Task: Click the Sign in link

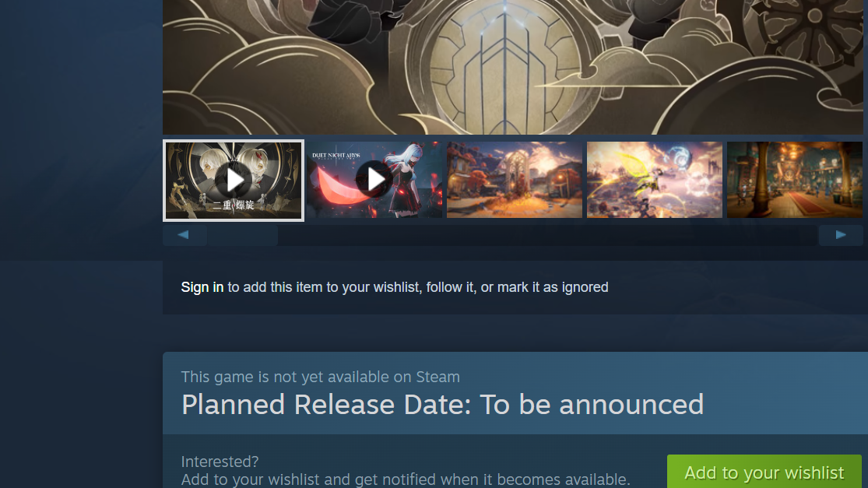Action: [202, 287]
